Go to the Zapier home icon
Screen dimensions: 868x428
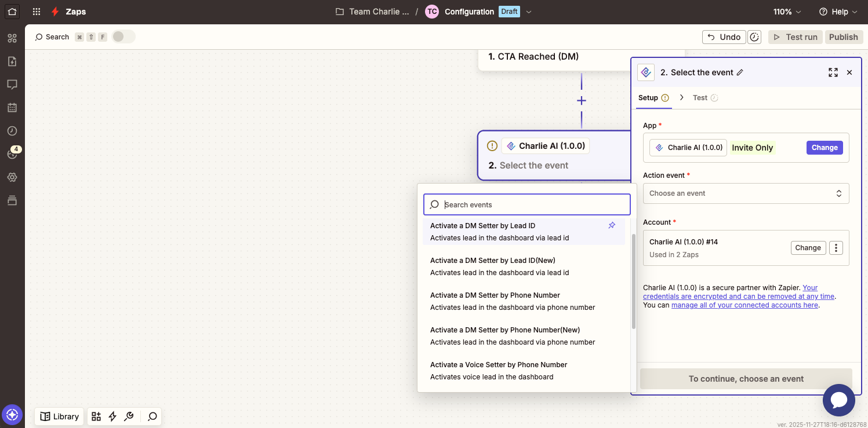point(12,12)
